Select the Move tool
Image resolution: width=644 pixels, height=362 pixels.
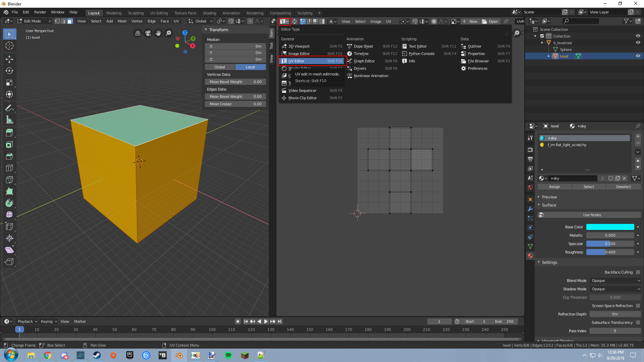(9, 59)
